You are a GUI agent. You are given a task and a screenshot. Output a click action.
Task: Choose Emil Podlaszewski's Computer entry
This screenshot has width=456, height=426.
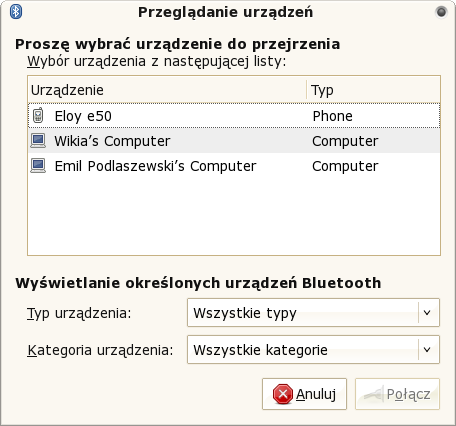(x=234, y=166)
